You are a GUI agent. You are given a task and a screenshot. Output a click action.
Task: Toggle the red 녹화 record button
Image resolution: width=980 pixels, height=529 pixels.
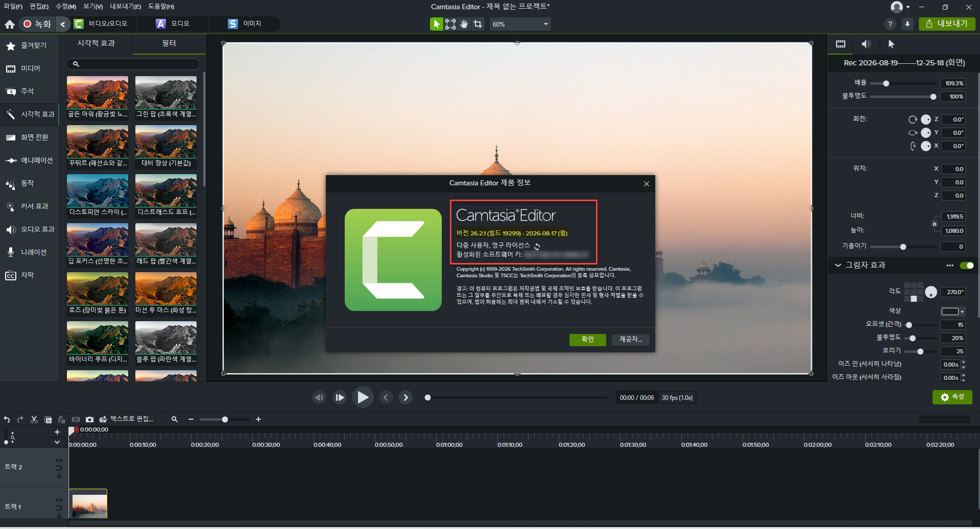click(x=37, y=24)
